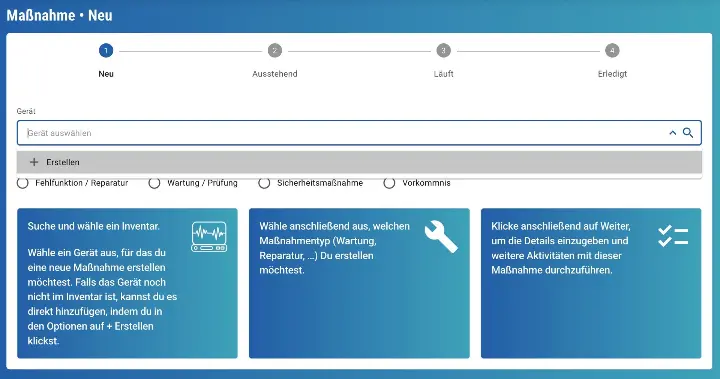Click the 'Suche und wähle ein Inventar.' heading
The width and height of the screenshot is (720, 379).
[94, 226]
